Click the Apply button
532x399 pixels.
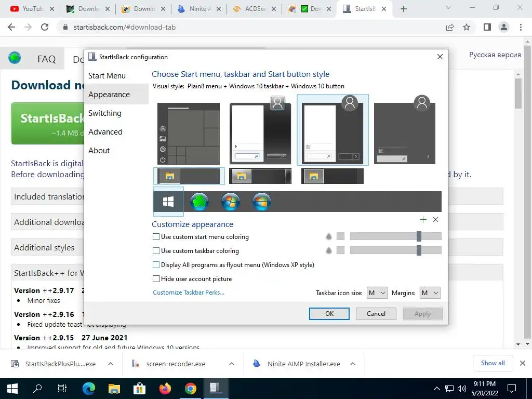pyautogui.click(x=422, y=313)
